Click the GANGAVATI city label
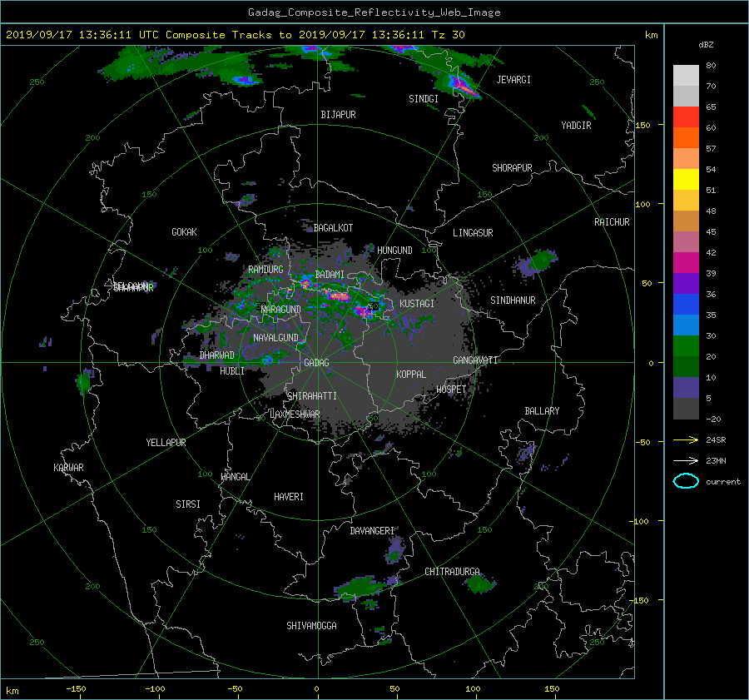 pos(475,360)
